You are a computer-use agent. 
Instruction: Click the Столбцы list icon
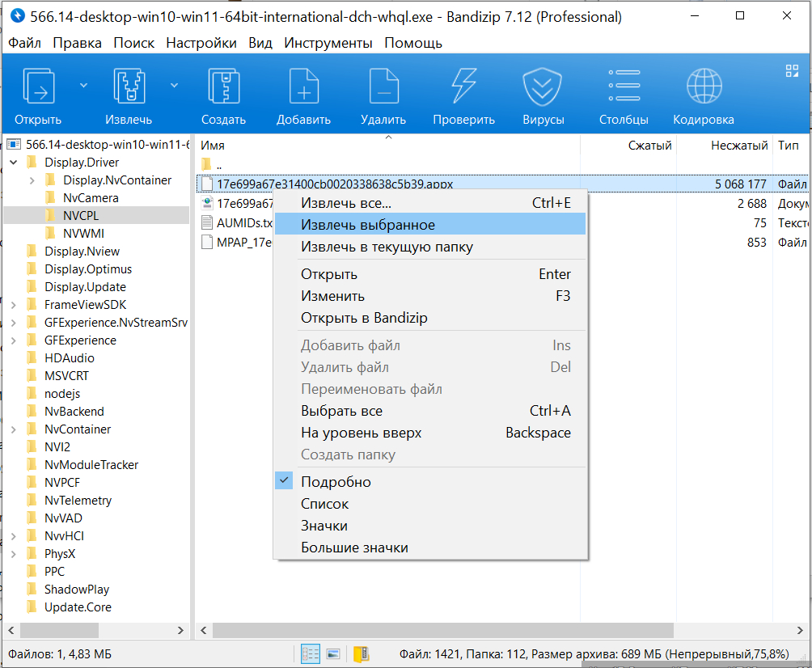click(624, 86)
